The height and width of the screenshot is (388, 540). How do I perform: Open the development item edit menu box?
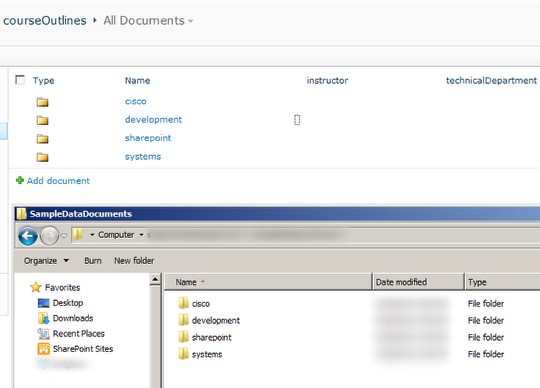[297, 120]
